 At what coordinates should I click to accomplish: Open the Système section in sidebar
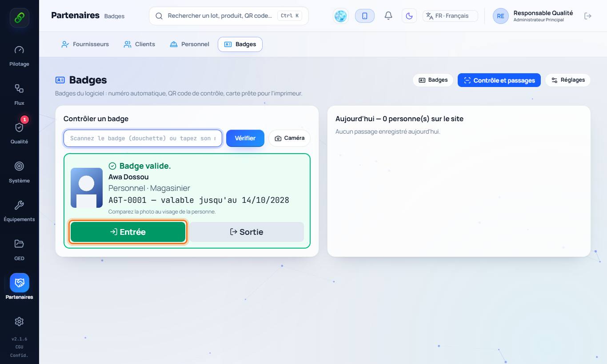[19, 172]
